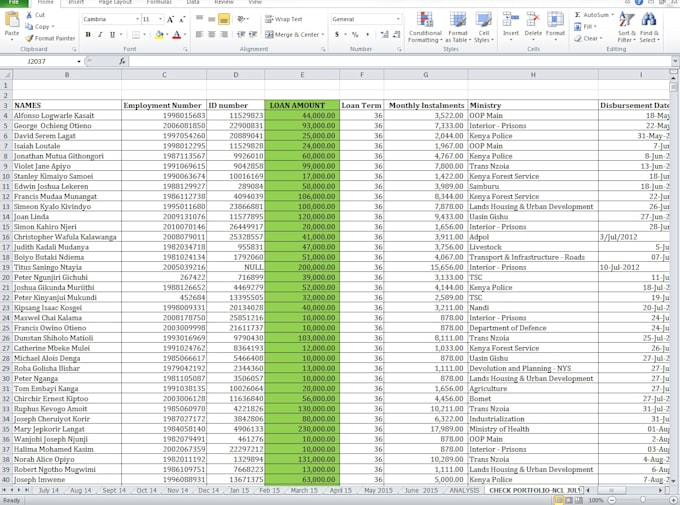Viewport: 680px width, 505px height.
Task: Increase decimal places icon
Action: [x=384, y=35]
